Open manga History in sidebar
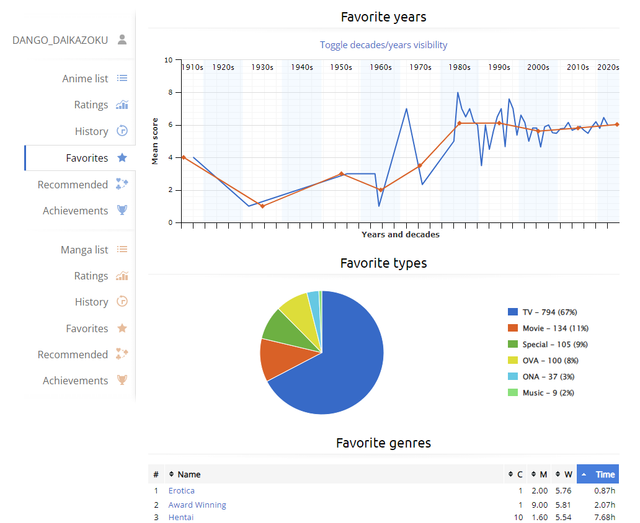640x523 pixels. point(91,302)
